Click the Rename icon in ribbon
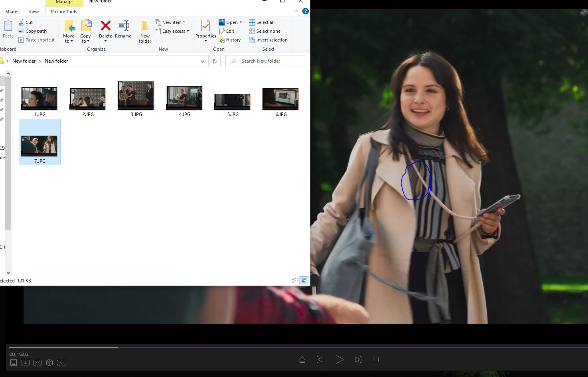 [x=123, y=26]
